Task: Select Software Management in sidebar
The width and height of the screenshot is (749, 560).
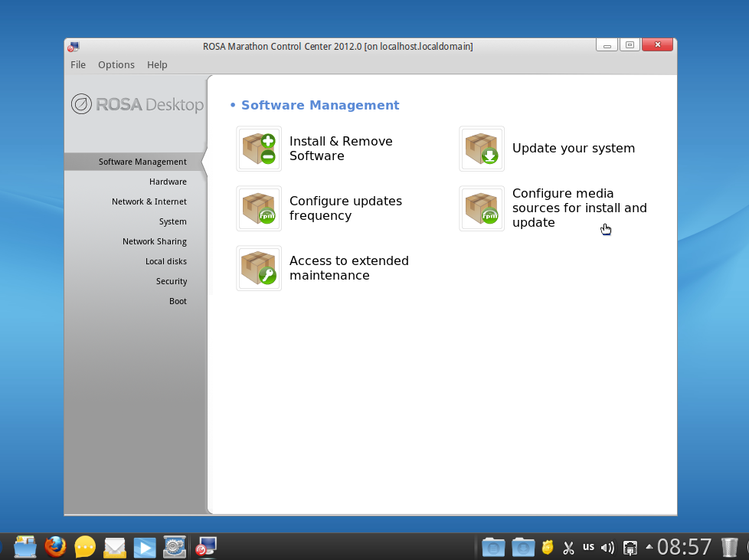Action: (136, 162)
